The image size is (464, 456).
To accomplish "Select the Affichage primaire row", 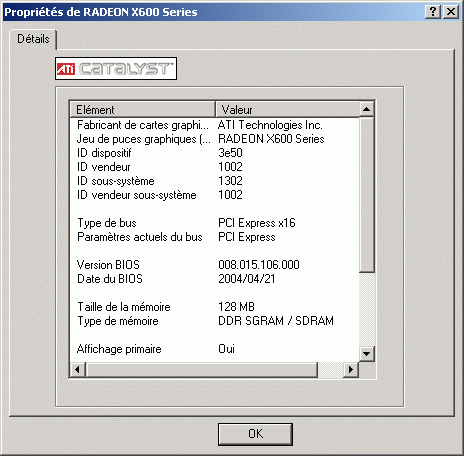I will (215, 349).
